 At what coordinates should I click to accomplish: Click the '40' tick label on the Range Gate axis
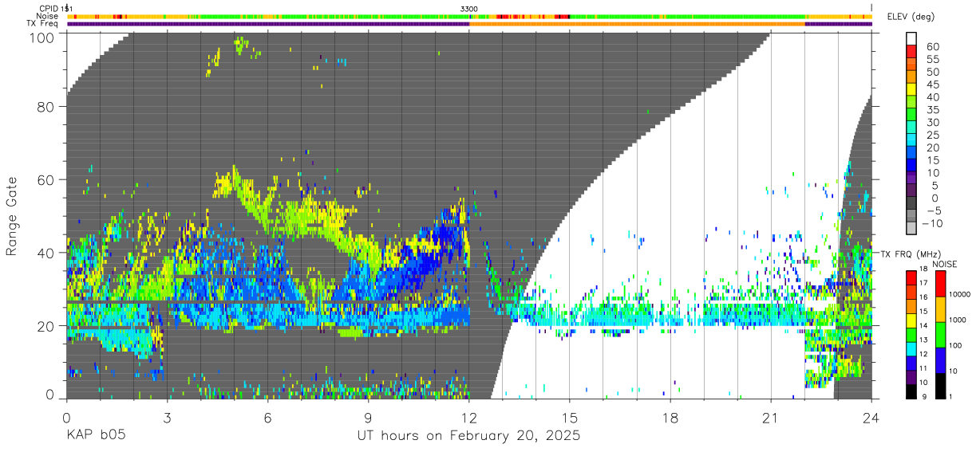[x=45, y=253]
